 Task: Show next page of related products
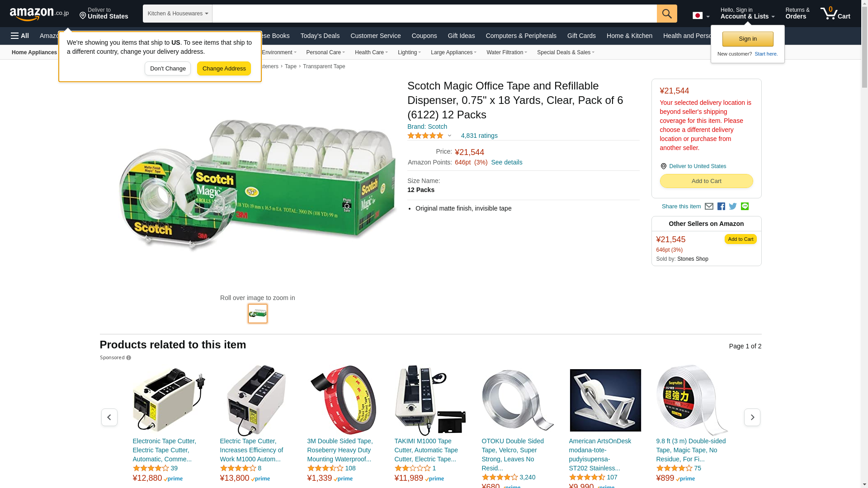752,417
